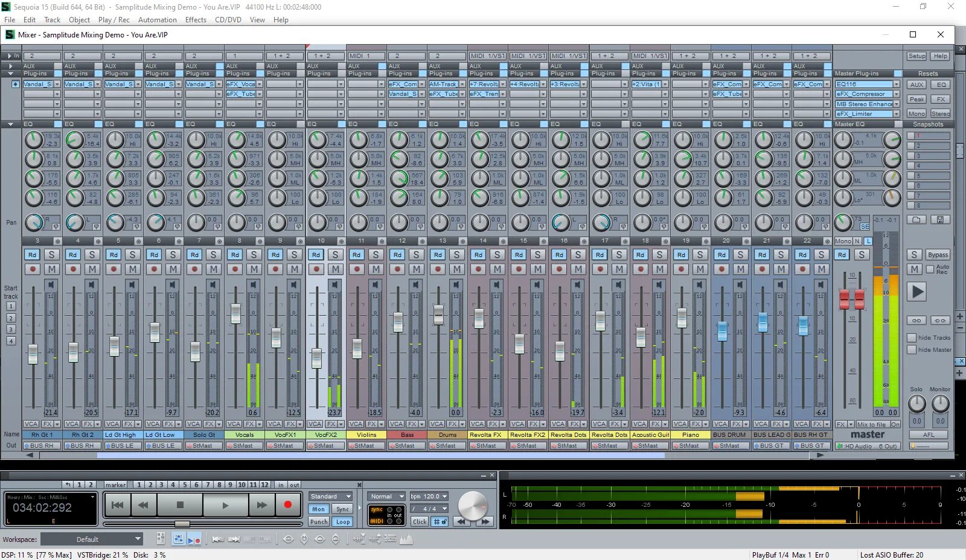This screenshot has width=966, height=560.
Task: Click the red master volume fader
Action: (852, 299)
